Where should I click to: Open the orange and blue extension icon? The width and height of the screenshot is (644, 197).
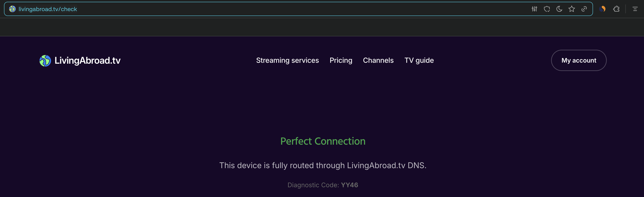(602, 9)
